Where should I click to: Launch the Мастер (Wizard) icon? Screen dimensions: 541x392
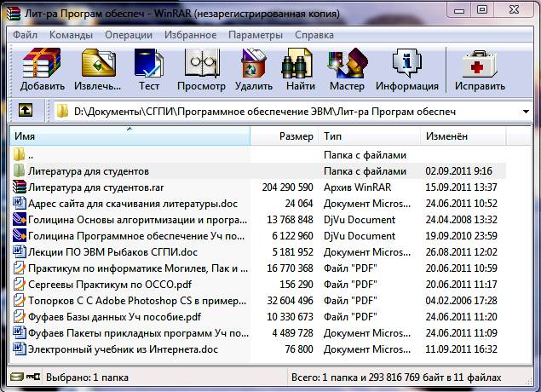point(348,63)
